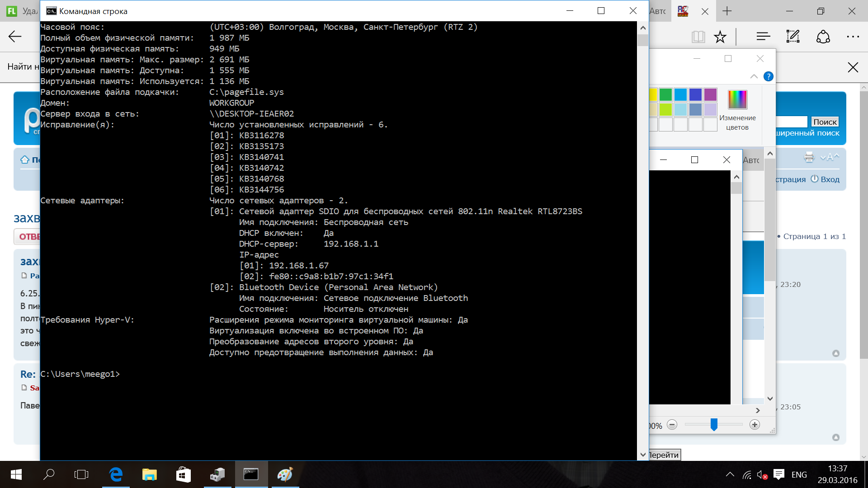Viewport: 868px width, 488px height.
Task: Click the C:\Users\meego1> prompt line
Action: 80,374
